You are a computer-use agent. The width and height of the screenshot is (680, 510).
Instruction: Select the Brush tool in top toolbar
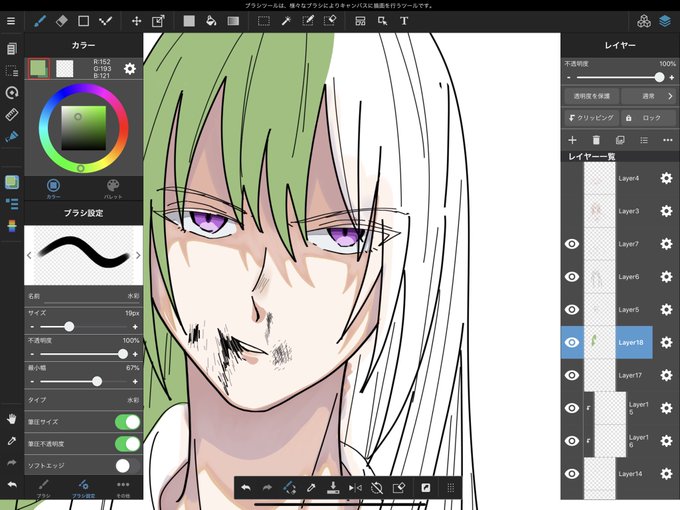coord(39,21)
